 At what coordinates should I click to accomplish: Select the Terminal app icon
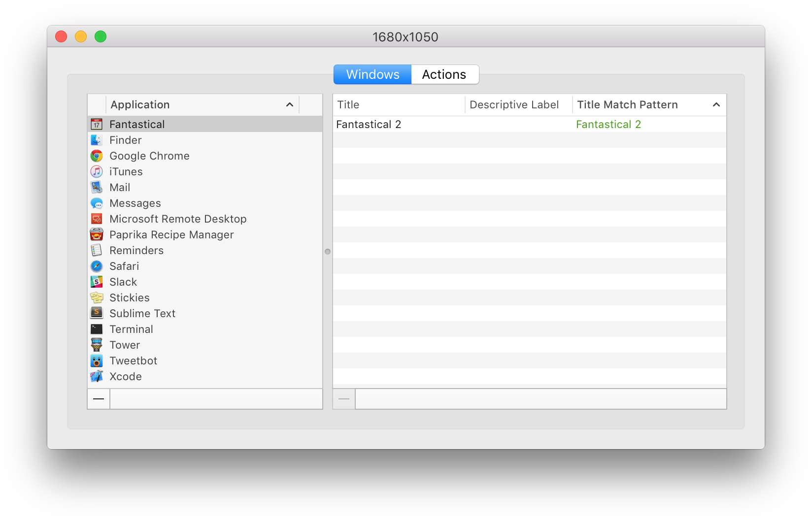click(97, 329)
